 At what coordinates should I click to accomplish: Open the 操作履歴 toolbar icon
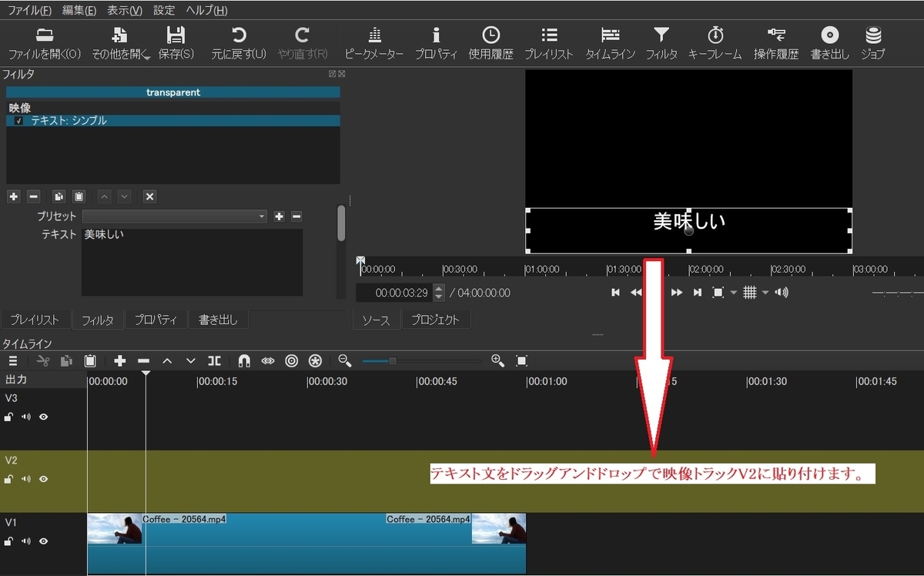click(x=776, y=44)
